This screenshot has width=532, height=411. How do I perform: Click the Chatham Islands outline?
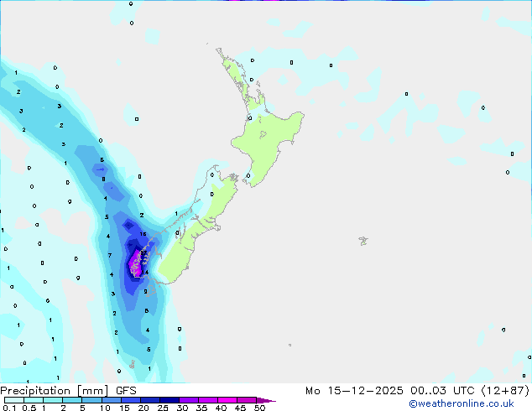(363, 241)
